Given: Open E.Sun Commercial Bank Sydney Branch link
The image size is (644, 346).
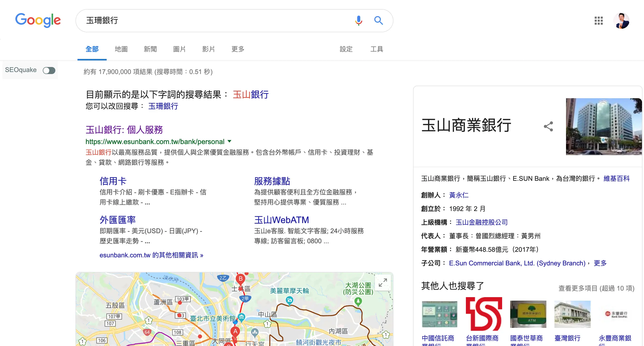Looking at the screenshot, I should click(517, 263).
